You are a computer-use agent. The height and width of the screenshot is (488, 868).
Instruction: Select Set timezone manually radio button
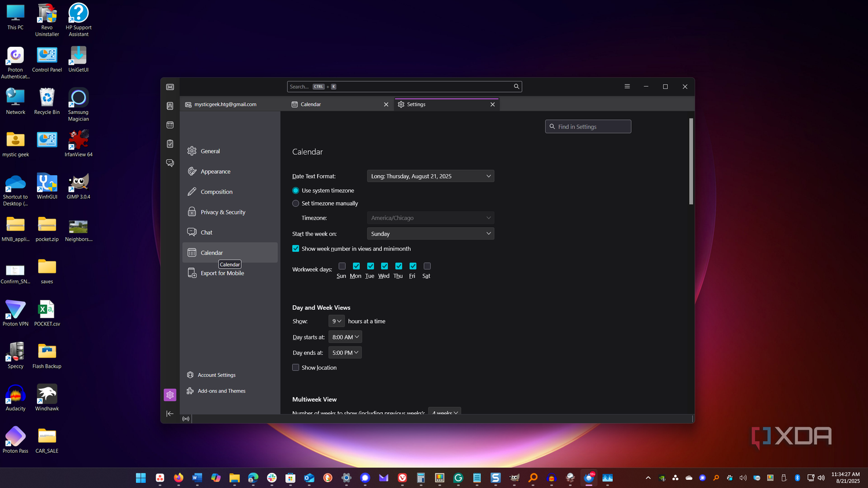coord(296,204)
